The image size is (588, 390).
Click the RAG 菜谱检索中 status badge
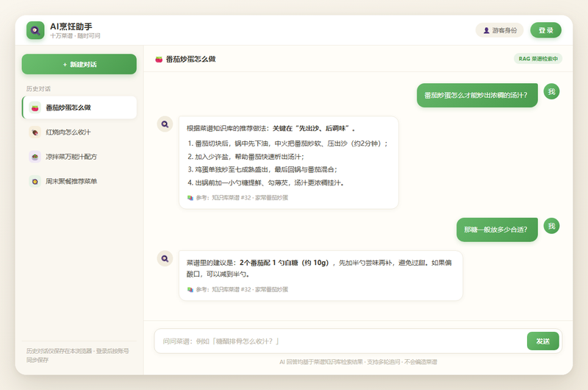pyautogui.click(x=538, y=59)
